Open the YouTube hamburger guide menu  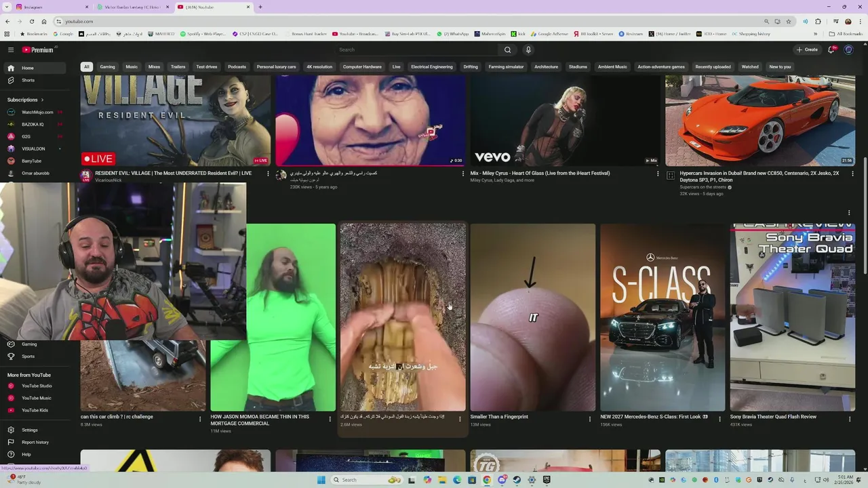(11, 49)
